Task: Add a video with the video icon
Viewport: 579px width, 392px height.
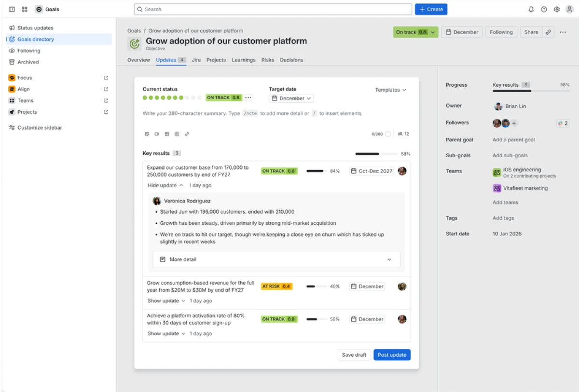Action: tap(156, 134)
